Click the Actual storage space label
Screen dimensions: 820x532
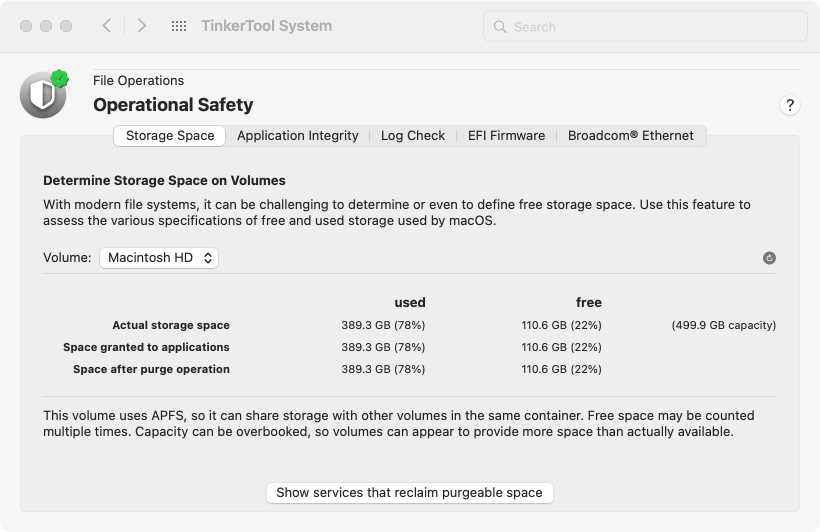171,325
